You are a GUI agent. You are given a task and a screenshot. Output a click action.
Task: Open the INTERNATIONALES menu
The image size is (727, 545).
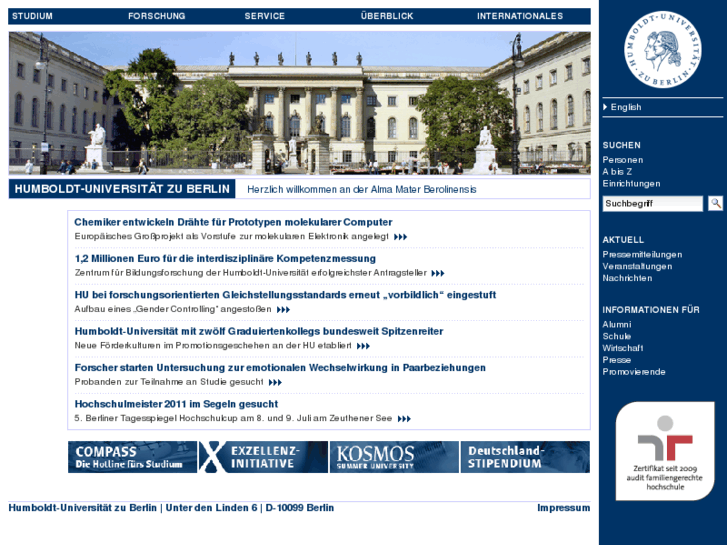[520, 16]
